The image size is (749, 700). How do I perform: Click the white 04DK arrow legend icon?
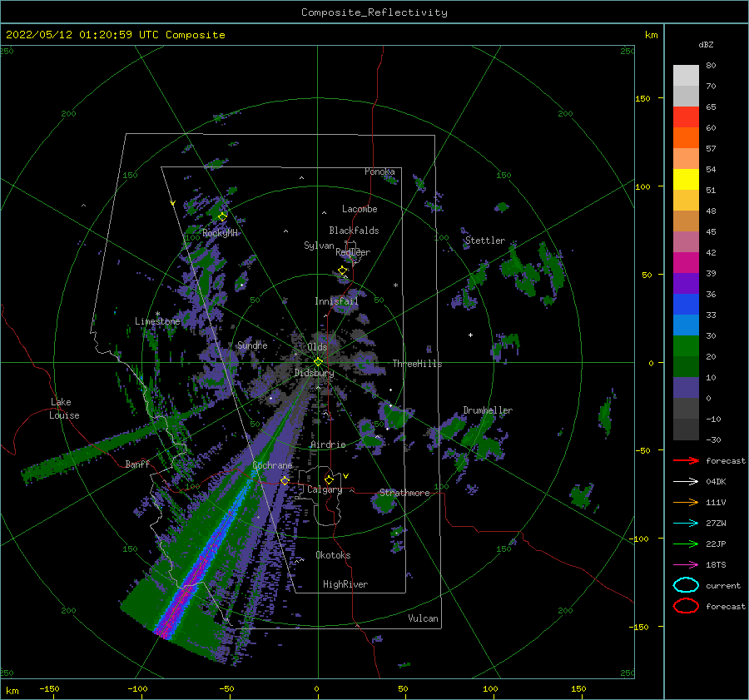pos(686,482)
